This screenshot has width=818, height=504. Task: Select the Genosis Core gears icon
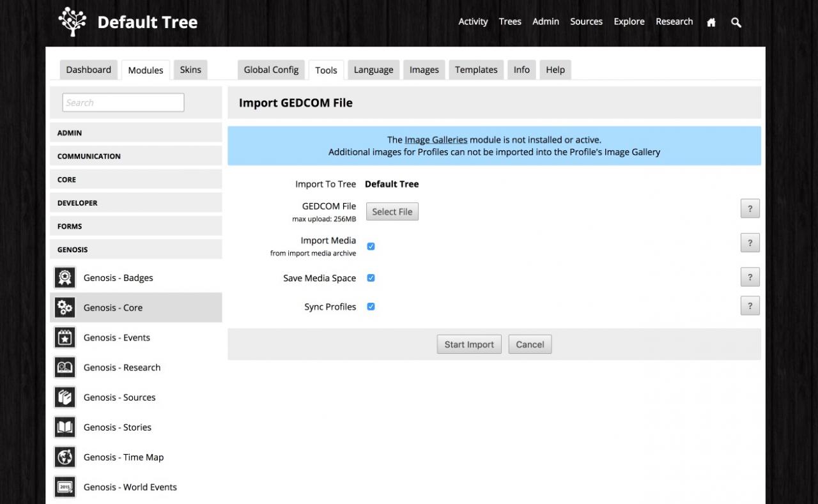[x=65, y=307]
